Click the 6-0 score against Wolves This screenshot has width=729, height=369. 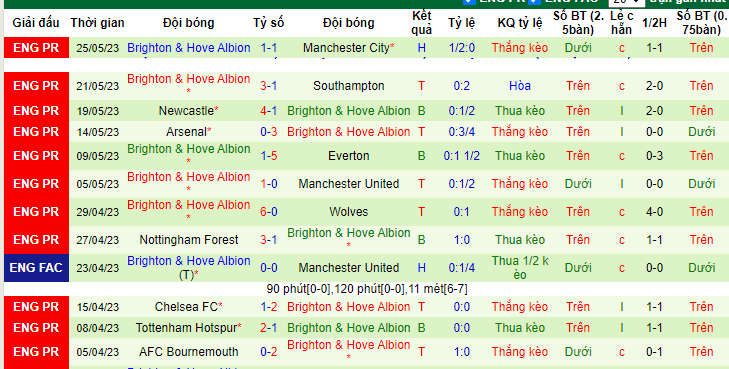pos(269,212)
